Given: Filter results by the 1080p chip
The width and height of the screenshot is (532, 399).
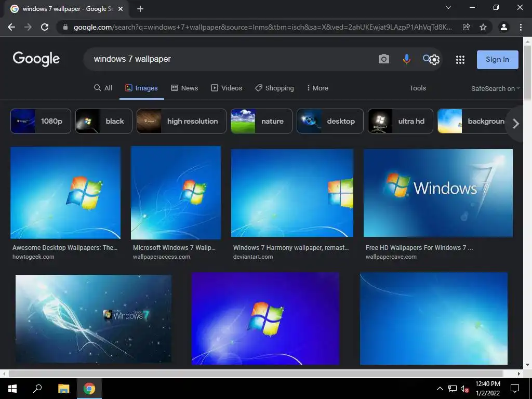Looking at the screenshot, I should click(x=41, y=121).
